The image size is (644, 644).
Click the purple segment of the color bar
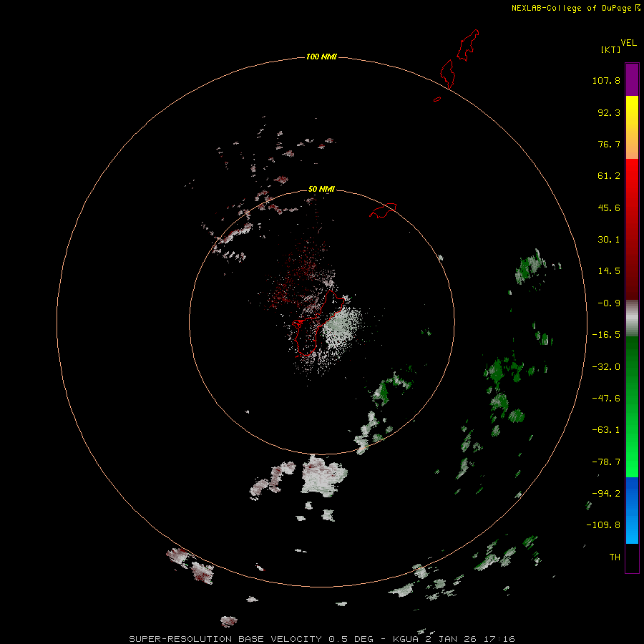point(632,79)
